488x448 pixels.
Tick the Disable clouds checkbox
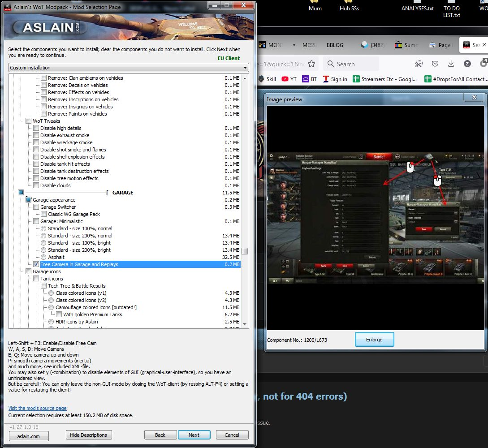click(36, 185)
